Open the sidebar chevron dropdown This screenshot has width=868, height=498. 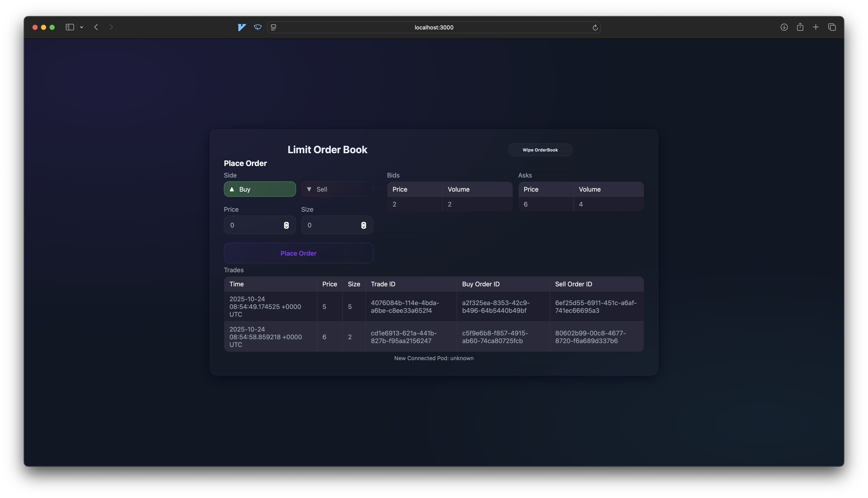82,27
